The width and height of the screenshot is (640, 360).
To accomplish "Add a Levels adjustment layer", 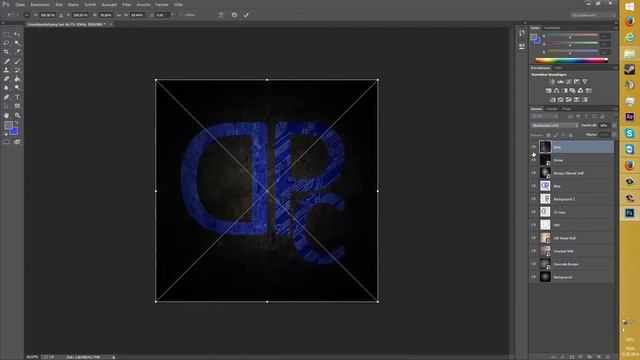I will click(x=560, y=82).
